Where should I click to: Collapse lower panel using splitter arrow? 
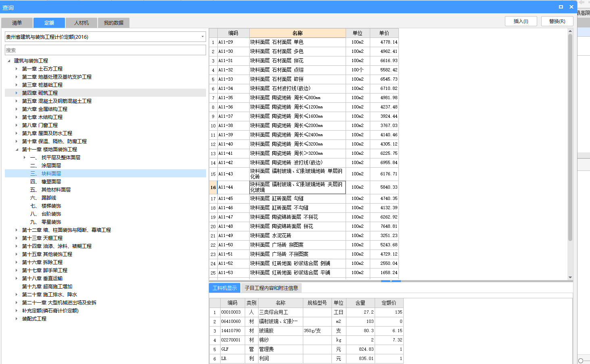pyautogui.click(x=390, y=281)
